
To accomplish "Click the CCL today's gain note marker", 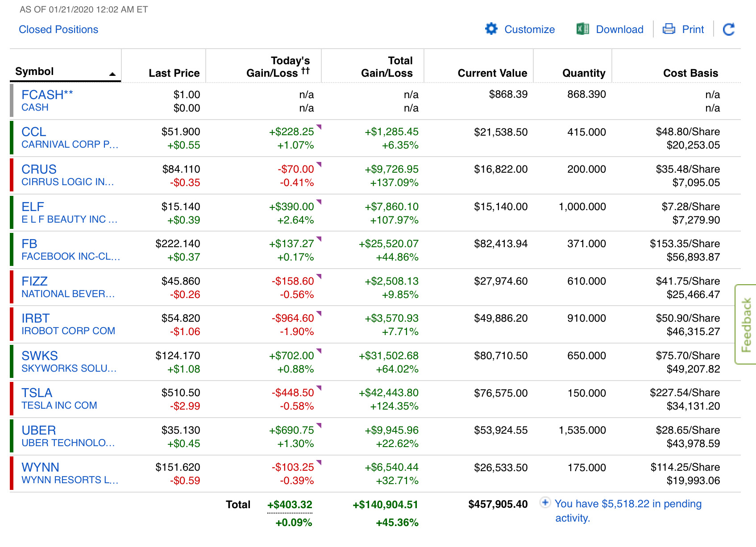I will click(x=319, y=127).
